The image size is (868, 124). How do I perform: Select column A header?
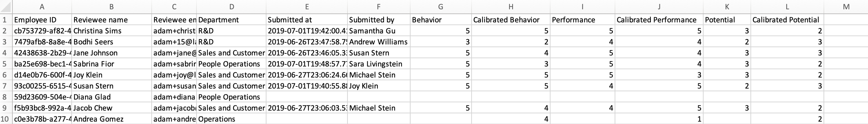[42, 7]
